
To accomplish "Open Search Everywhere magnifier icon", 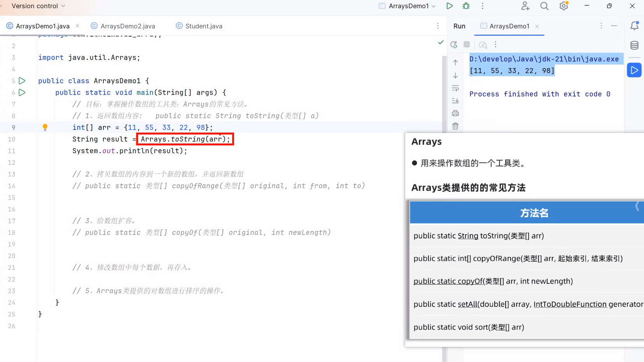I will (544, 6).
